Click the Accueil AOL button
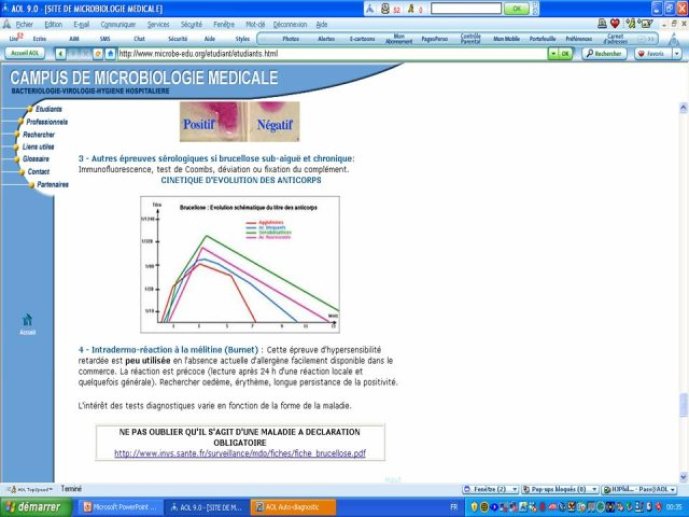Image resolution: width=689 pixels, height=517 pixels. pos(25,53)
